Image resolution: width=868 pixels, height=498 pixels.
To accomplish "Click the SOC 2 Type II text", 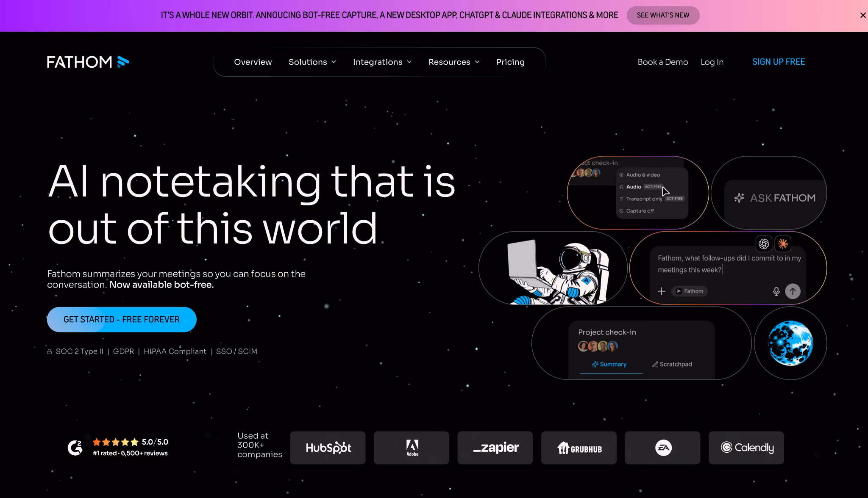I will point(80,351).
